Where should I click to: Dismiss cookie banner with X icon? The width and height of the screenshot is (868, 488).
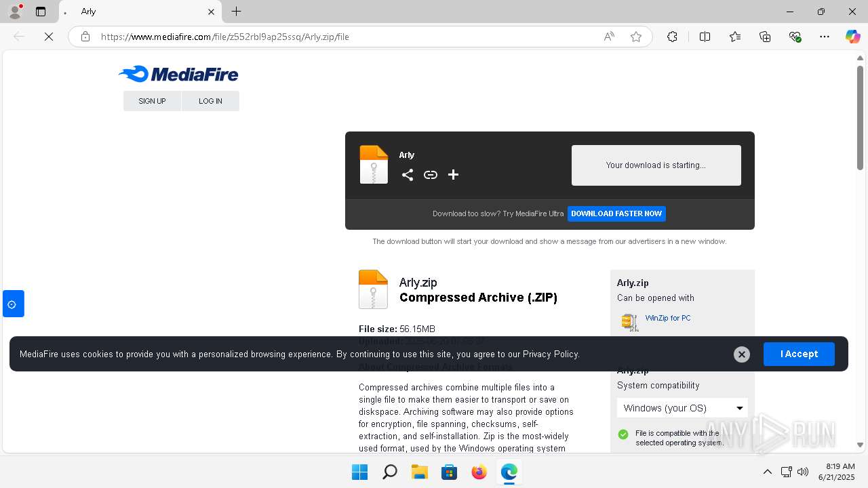(x=742, y=354)
